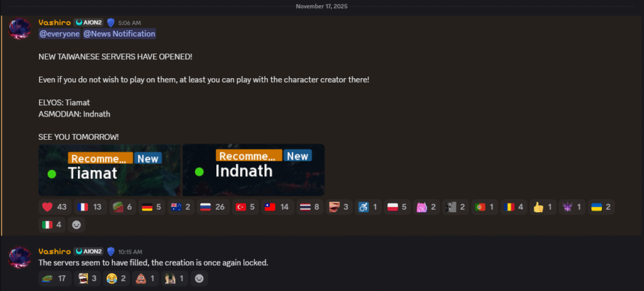This screenshot has height=291, width=644.
Task: Click the heart reaction with 43
Action: click(55, 207)
